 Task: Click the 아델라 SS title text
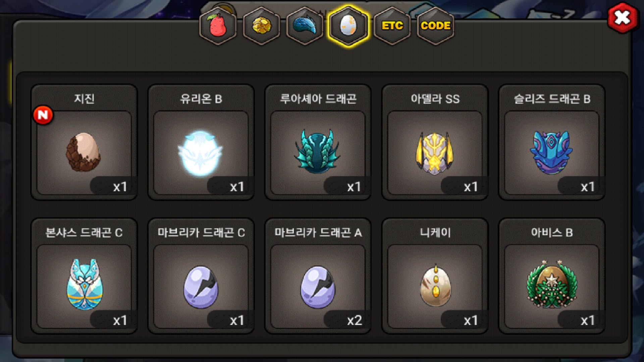coord(435,99)
